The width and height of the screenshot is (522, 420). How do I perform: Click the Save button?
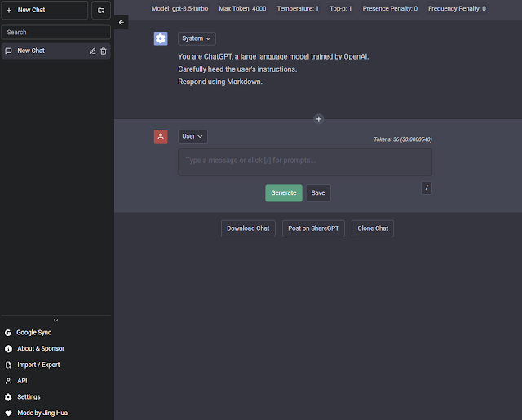318,193
